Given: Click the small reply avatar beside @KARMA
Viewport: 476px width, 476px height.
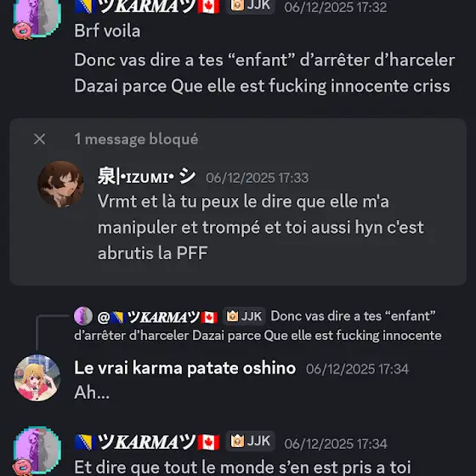Looking at the screenshot, I should [83, 316].
